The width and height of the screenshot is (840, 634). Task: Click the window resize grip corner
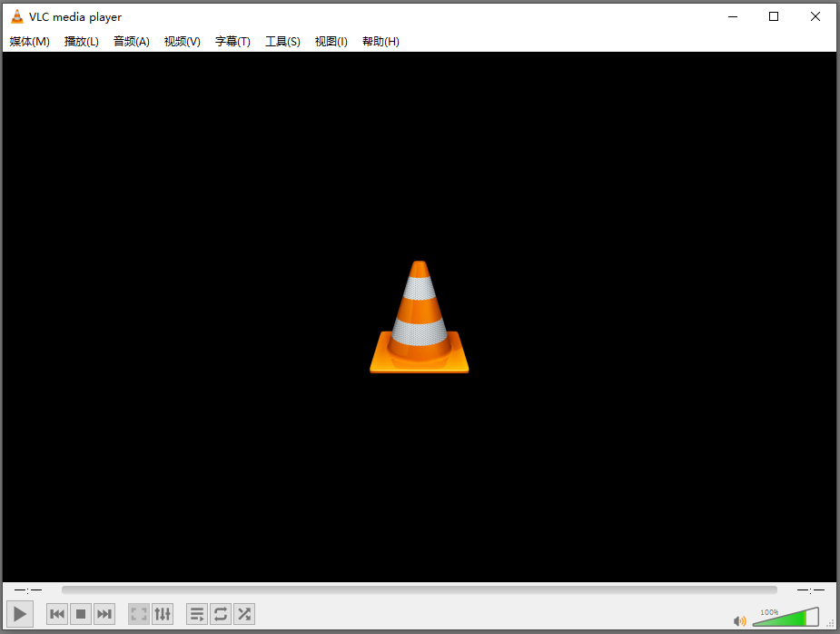(x=831, y=624)
